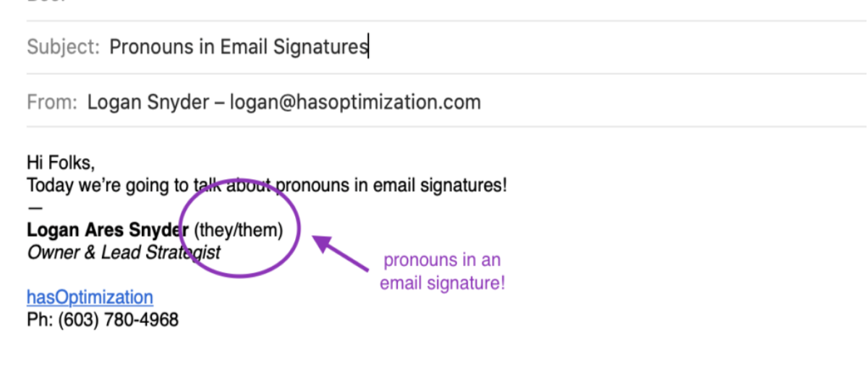Click the Owner & Lead Strategist title

point(124,252)
